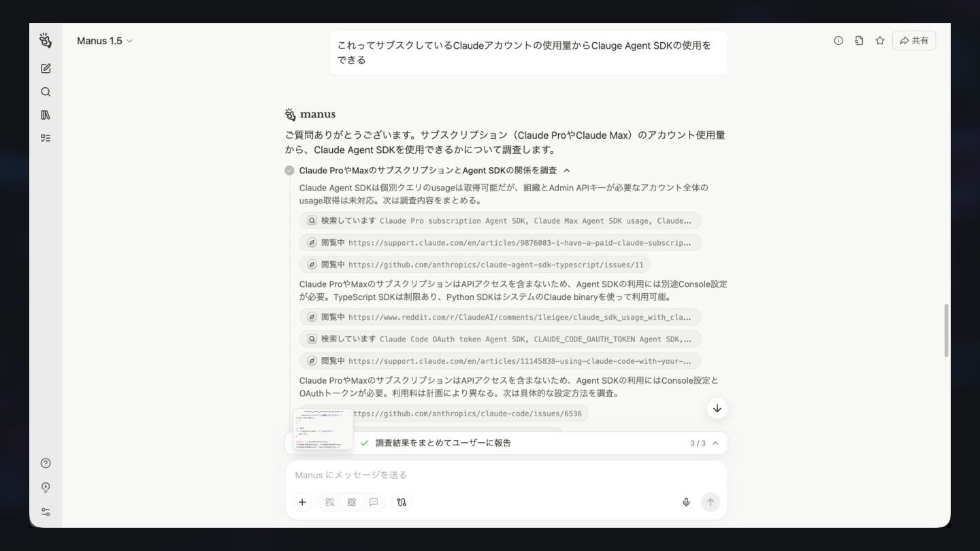Image resolution: width=980 pixels, height=551 pixels.
Task: Click the manus name above the reply
Action: point(318,114)
